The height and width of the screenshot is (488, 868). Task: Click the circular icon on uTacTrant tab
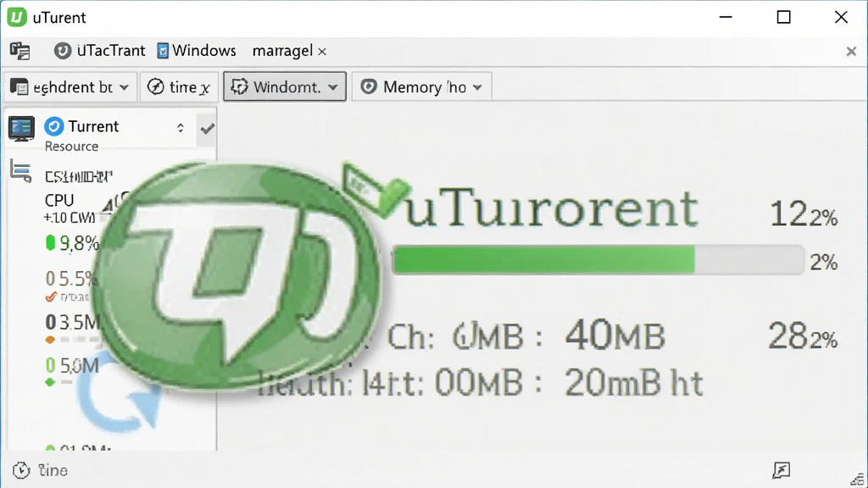tap(63, 51)
